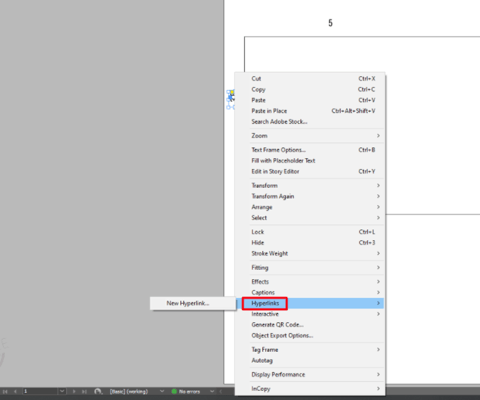The height and width of the screenshot is (400, 480).
Task: Expand the InCopy submenu
Action: tap(310, 389)
